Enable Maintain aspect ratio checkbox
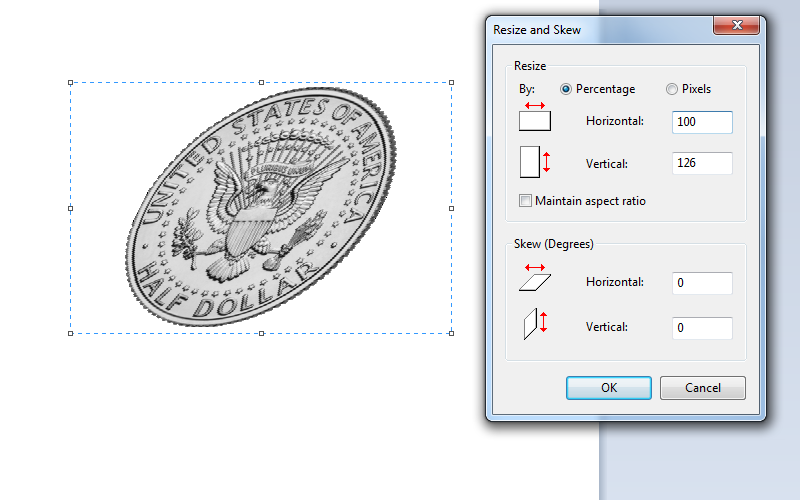Viewport: 800px width, 500px height. coord(526,201)
